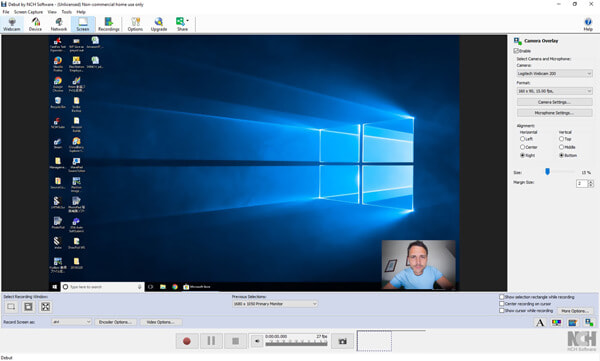Open the Device capture toolbar icon
Image resolution: width=600 pixels, height=361 pixels.
pyautogui.click(x=35, y=24)
